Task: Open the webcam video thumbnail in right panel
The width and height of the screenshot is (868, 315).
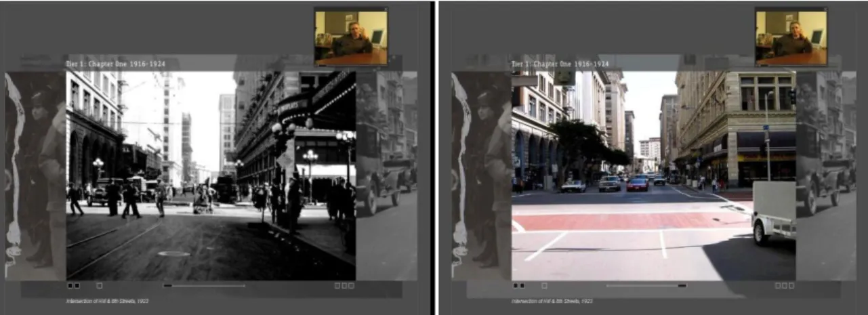Action: tap(791, 37)
